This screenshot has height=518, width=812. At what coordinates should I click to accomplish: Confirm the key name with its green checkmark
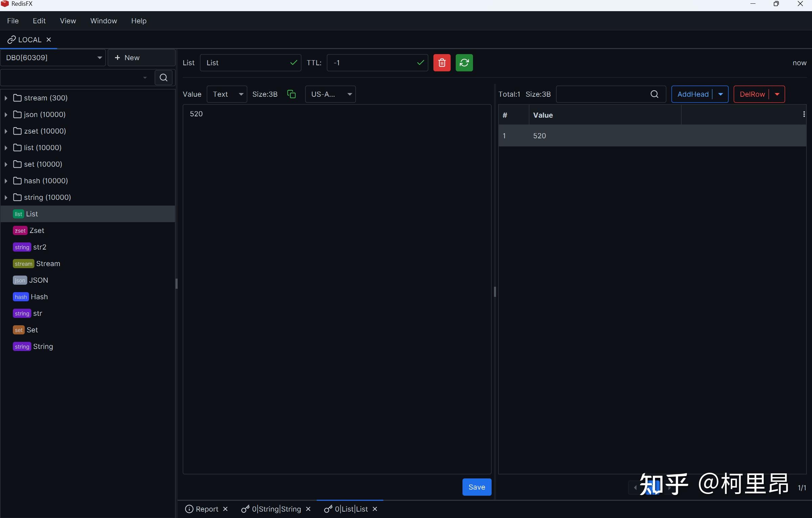(x=293, y=63)
